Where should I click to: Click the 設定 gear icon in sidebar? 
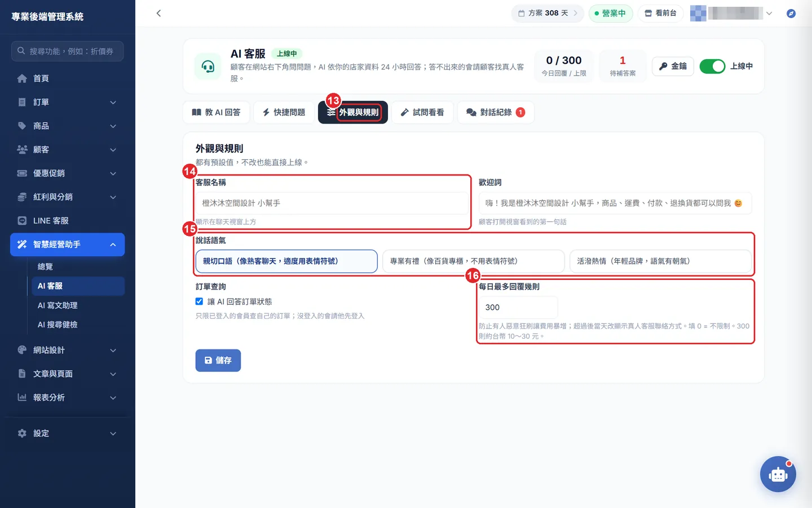22,433
